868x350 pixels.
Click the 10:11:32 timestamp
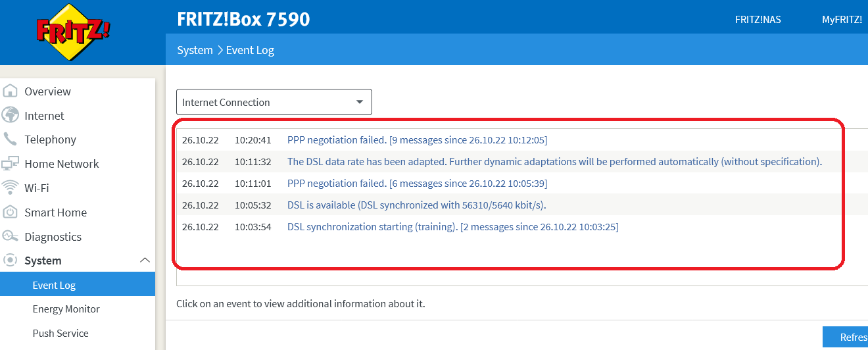coord(253,162)
